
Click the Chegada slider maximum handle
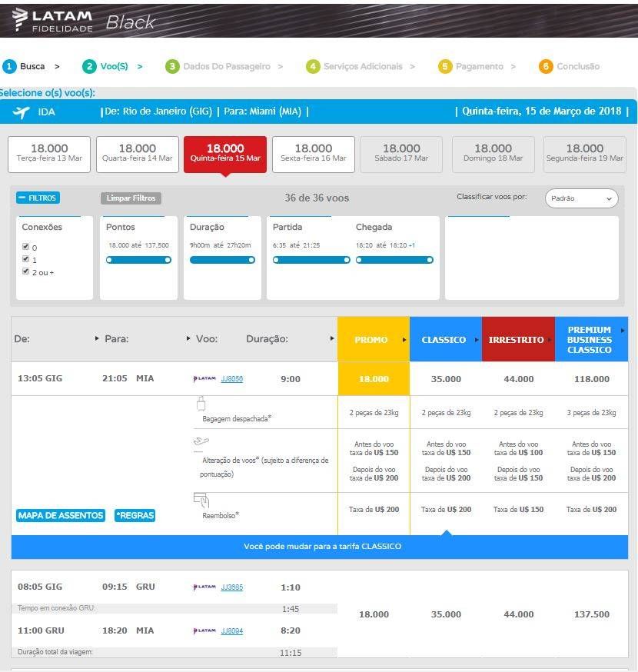pyautogui.click(x=430, y=260)
